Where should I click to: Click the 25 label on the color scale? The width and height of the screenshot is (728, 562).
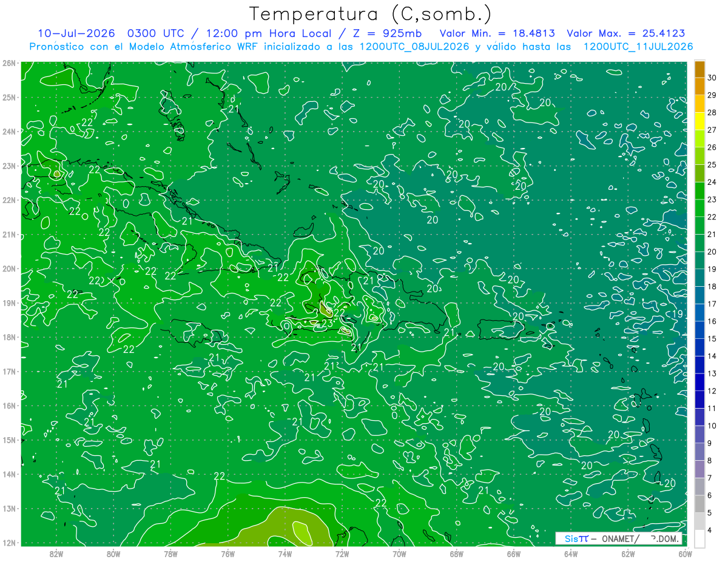tap(712, 164)
